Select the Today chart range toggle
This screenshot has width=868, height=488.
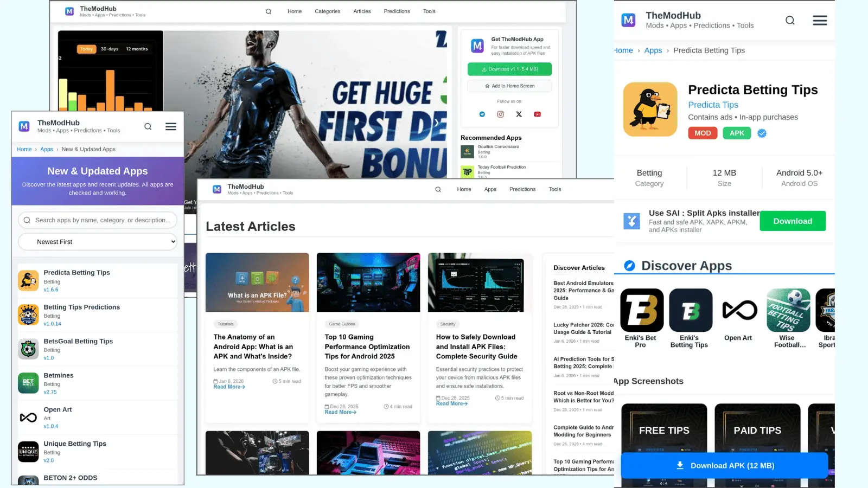tap(86, 49)
